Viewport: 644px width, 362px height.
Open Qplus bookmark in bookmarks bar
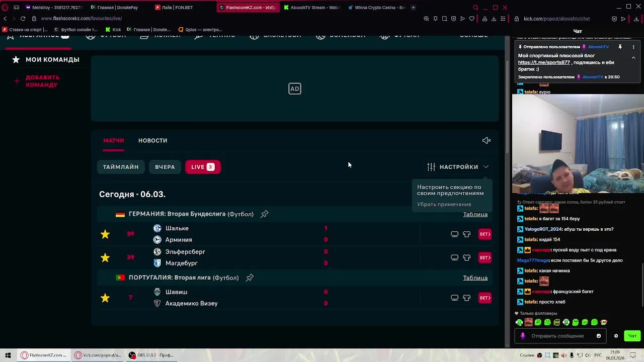200,30
